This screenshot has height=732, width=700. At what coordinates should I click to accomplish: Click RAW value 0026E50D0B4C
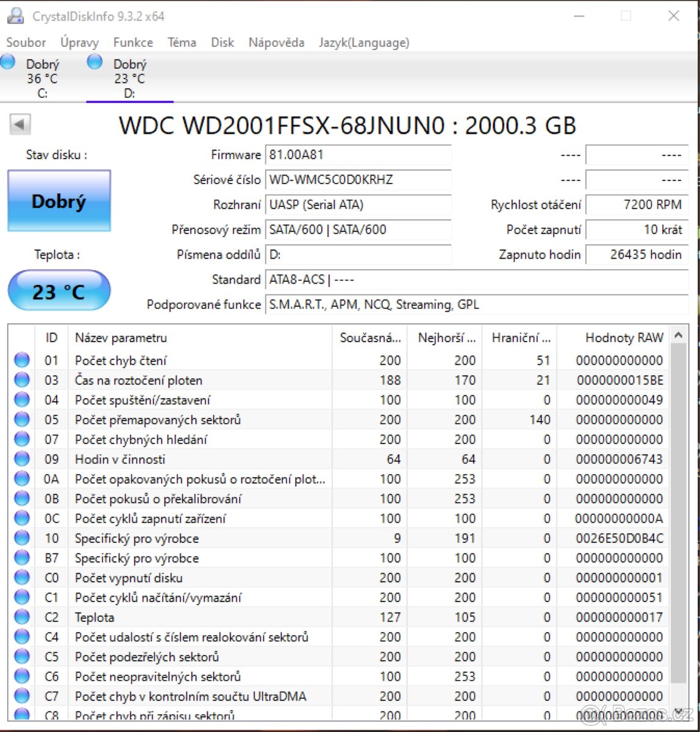pos(620,539)
